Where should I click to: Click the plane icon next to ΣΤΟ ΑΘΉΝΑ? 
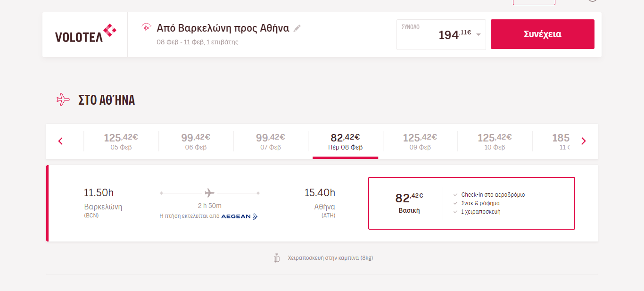point(63,100)
